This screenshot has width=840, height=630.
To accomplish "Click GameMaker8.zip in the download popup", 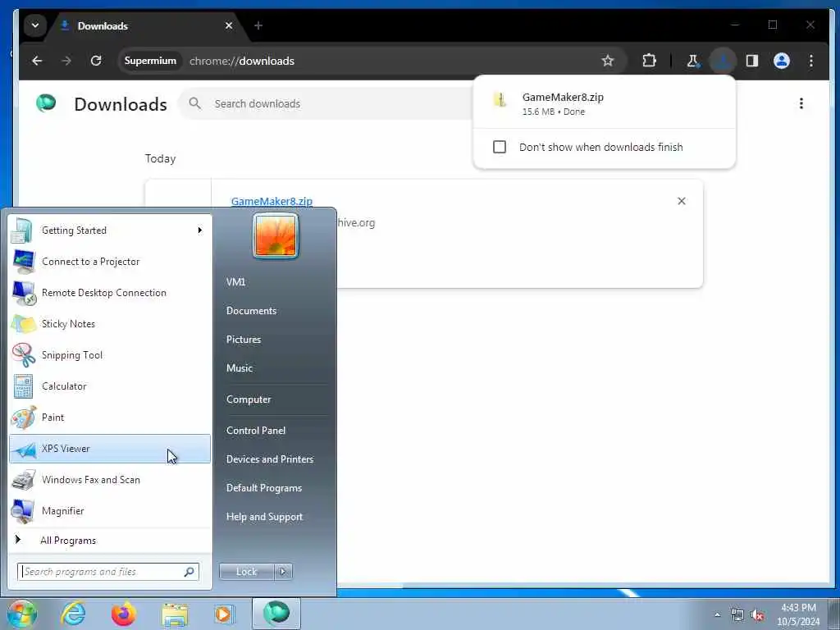I will pyautogui.click(x=605, y=103).
